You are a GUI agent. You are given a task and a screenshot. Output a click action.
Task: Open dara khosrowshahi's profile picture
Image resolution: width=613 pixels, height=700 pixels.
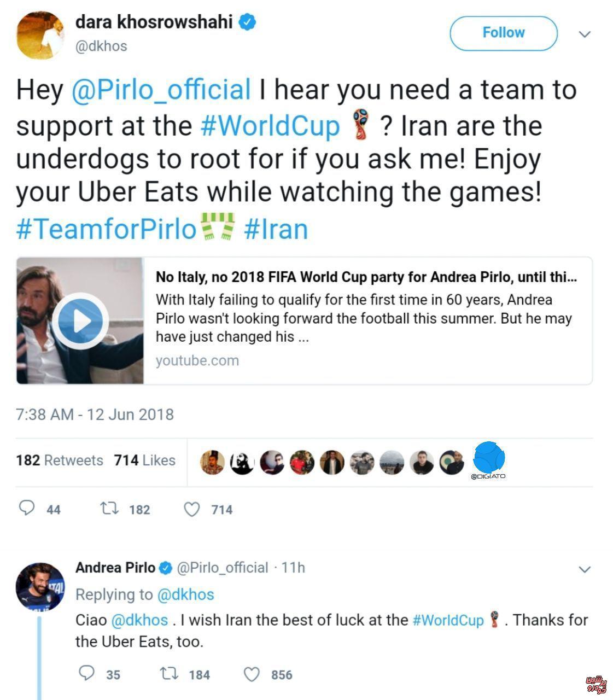coord(40,35)
